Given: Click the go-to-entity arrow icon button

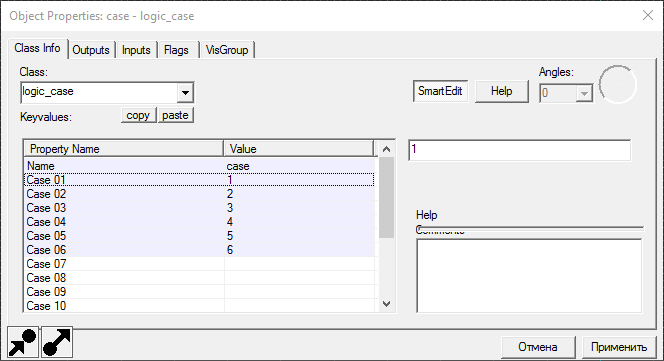Looking at the screenshot, I should [x=57, y=342].
